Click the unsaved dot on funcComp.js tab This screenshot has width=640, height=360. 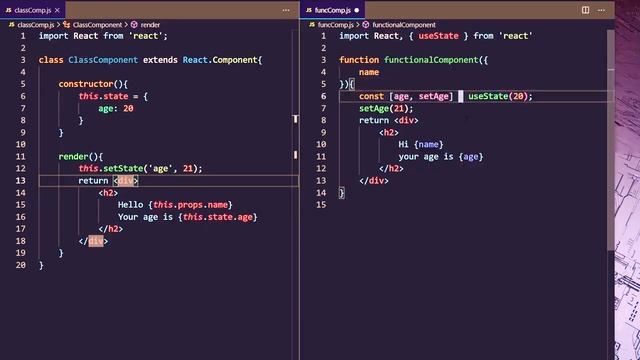pos(357,10)
